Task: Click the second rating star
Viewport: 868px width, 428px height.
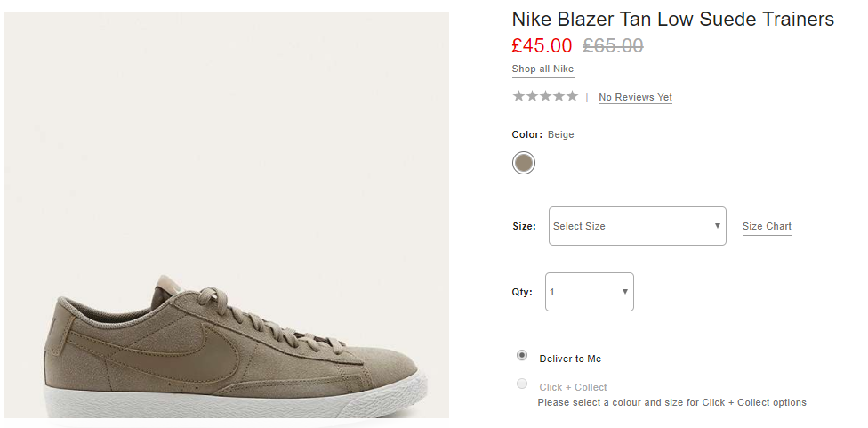Action: (532, 96)
